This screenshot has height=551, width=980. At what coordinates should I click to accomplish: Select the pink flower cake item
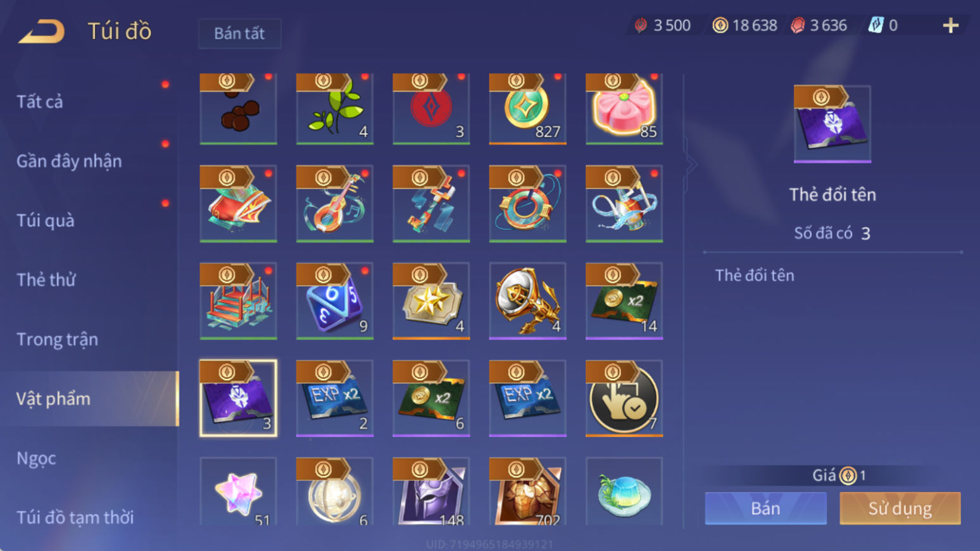coord(624,109)
